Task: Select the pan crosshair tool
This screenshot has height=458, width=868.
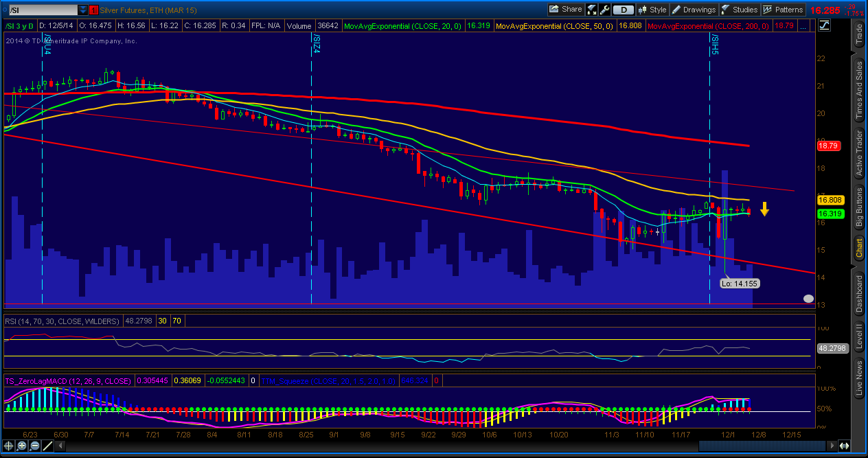Action: (9, 446)
